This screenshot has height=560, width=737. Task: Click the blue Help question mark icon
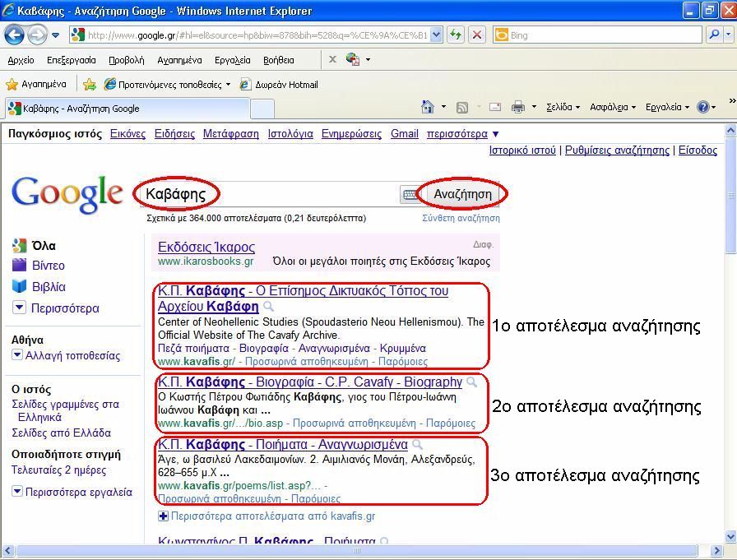702,107
